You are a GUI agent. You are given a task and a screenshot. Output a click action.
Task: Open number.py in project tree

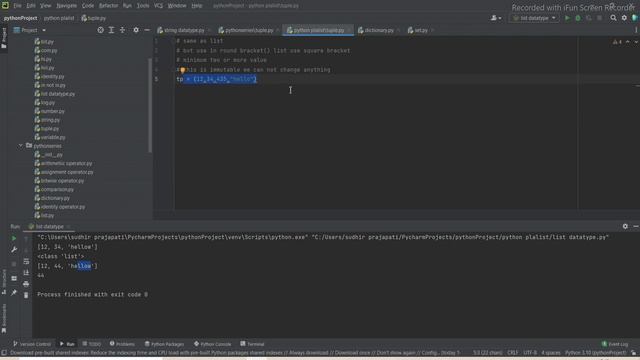(x=49, y=111)
